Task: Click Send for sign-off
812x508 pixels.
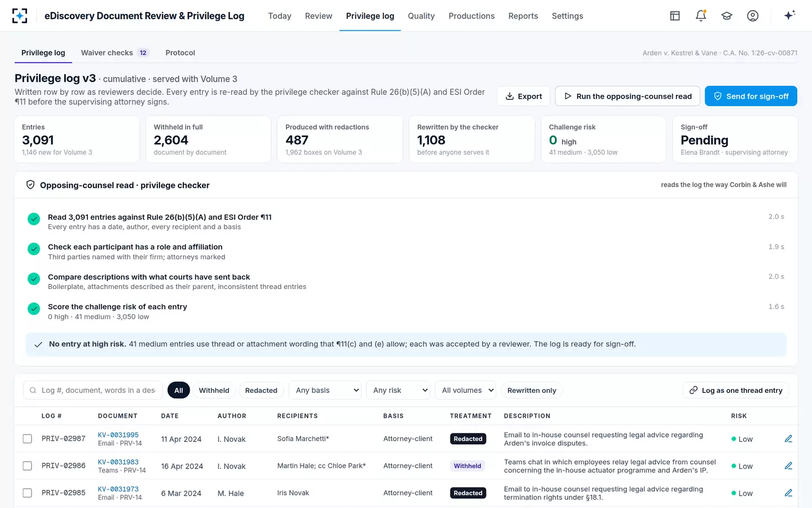Action: (x=751, y=96)
